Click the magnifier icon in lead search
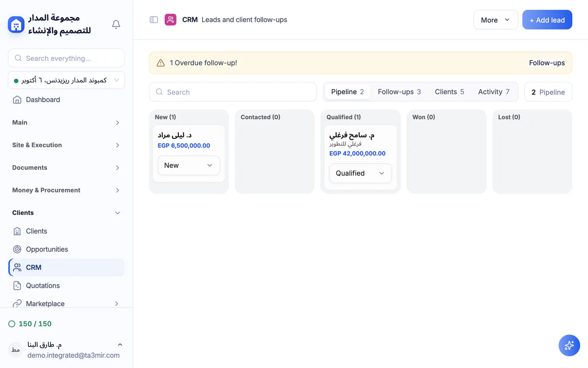The image size is (588, 368). pyautogui.click(x=159, y=92)
